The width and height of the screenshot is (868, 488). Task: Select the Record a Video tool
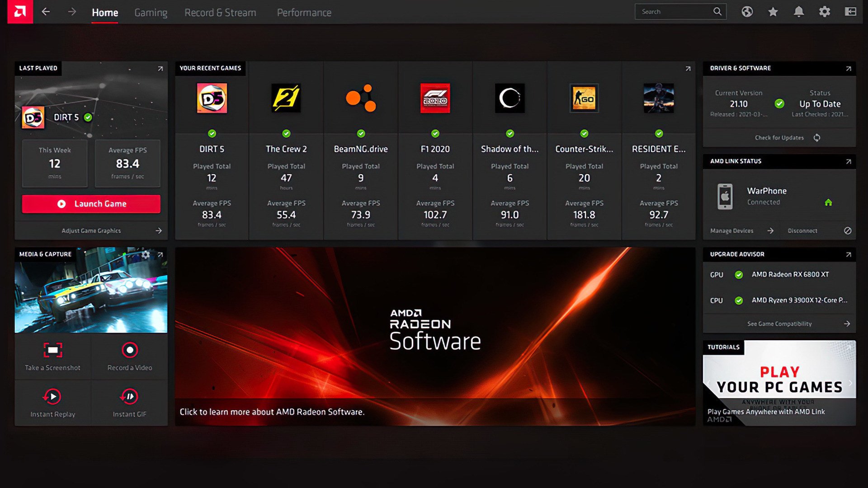(129, 357)
